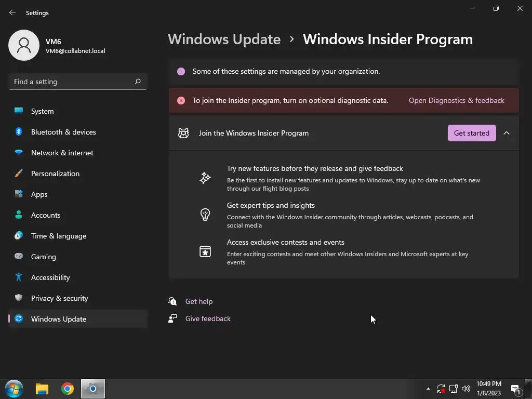This screenshot has width=532, height=399.
Task: Click the Privacy shield icon
Action: point(19,298)
